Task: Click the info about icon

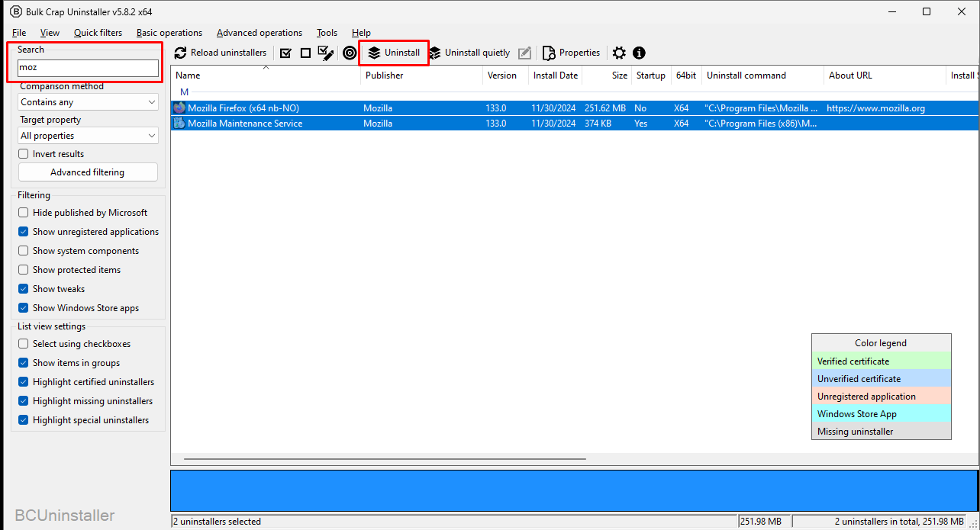Action: point(639,53)
